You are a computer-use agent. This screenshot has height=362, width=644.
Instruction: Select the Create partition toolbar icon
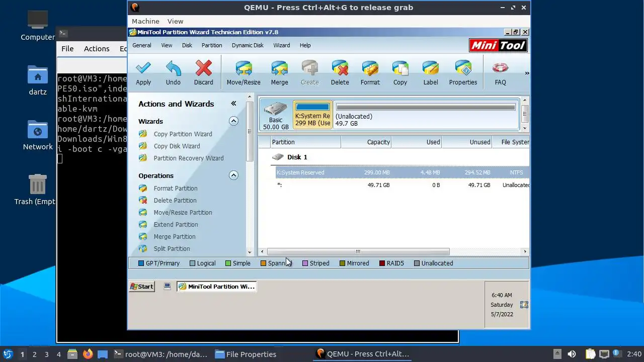[310, 73]
